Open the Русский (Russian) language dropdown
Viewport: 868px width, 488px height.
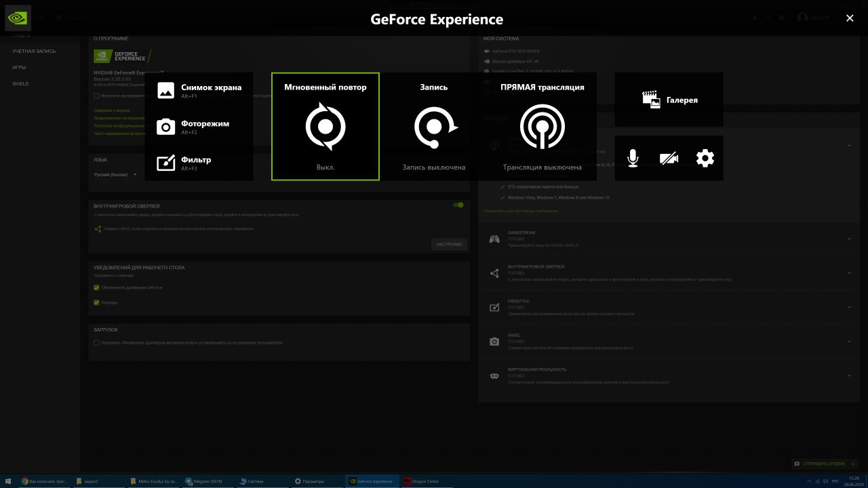tap(116, 175)
